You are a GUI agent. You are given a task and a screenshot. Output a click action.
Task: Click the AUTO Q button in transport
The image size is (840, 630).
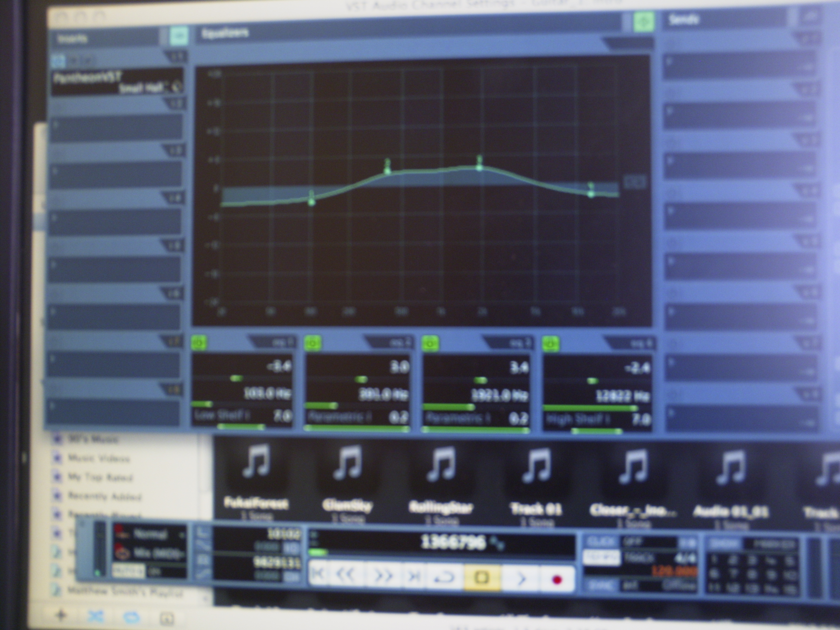[x=128, y=570]
